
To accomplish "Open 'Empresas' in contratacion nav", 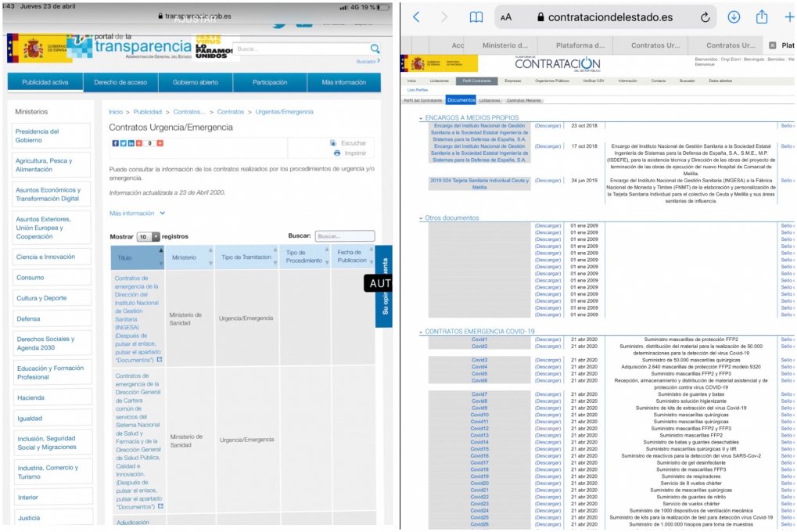I will point(512,81).
